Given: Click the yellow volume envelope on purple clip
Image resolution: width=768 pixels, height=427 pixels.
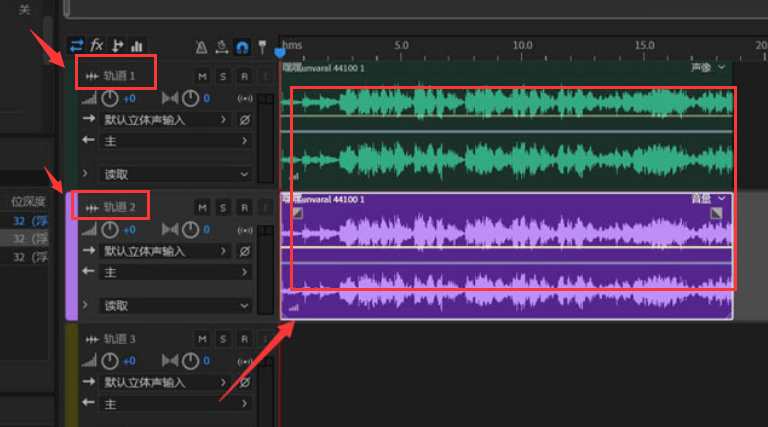Looking at the screenshot, I should point(506,248).
